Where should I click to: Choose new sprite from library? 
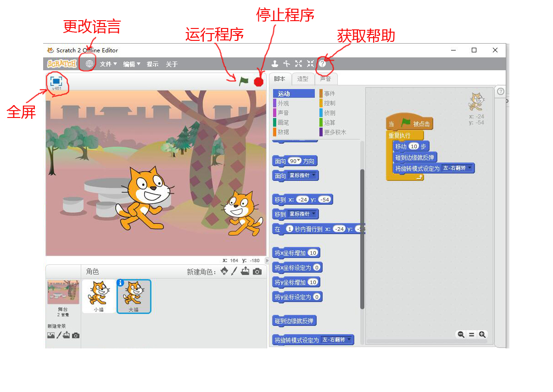pos(224,271)
